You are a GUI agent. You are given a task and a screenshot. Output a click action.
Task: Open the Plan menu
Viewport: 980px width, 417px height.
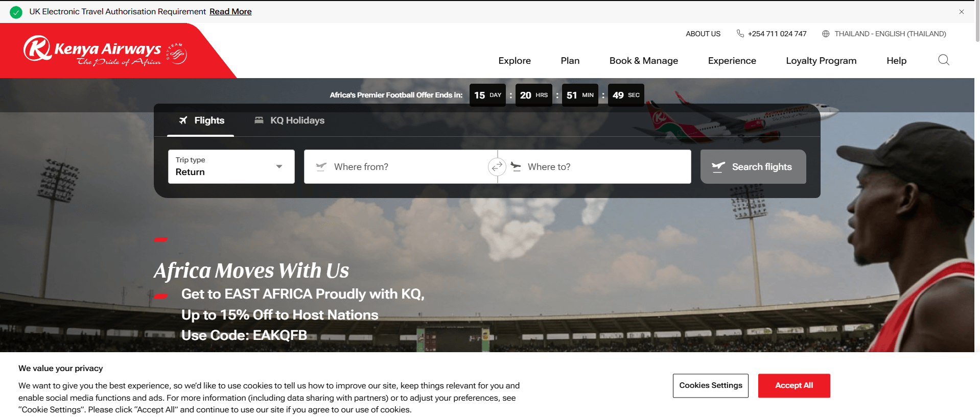click(x=570, y=61)
